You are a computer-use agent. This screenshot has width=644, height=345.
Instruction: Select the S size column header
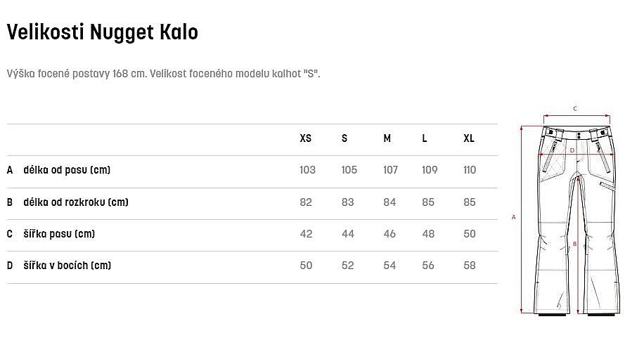click(x=344, y=138)
